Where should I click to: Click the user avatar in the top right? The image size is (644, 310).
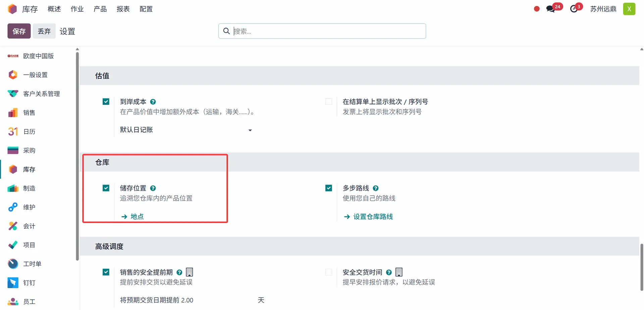[x=629, y=9]
